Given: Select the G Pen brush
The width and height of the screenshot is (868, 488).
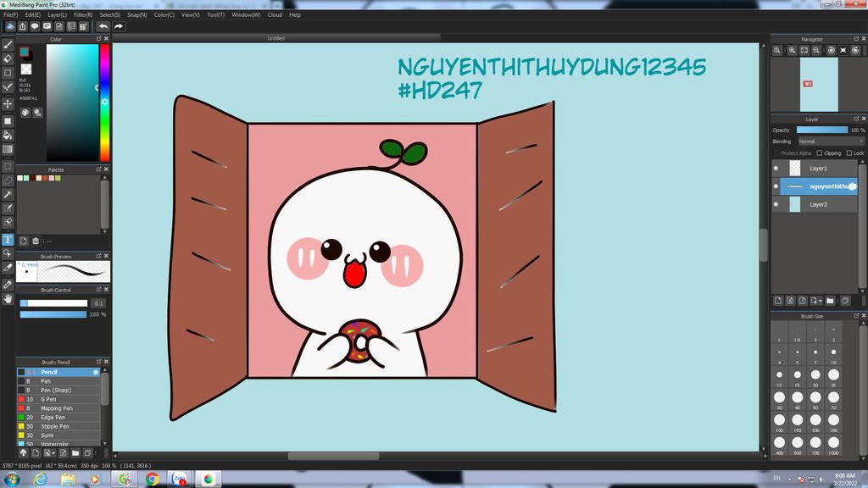Looking at the screenshot, I should coord(58,399).
